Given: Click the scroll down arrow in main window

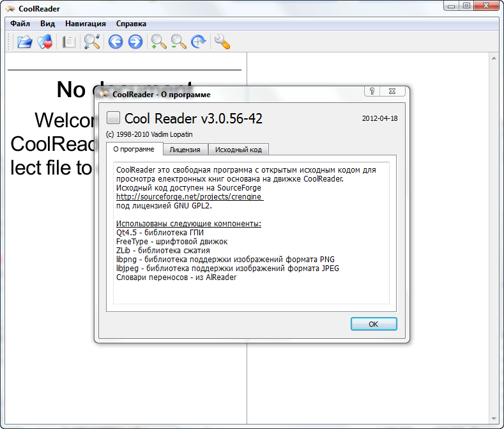Looking at the screenshot, I should 494,419.
